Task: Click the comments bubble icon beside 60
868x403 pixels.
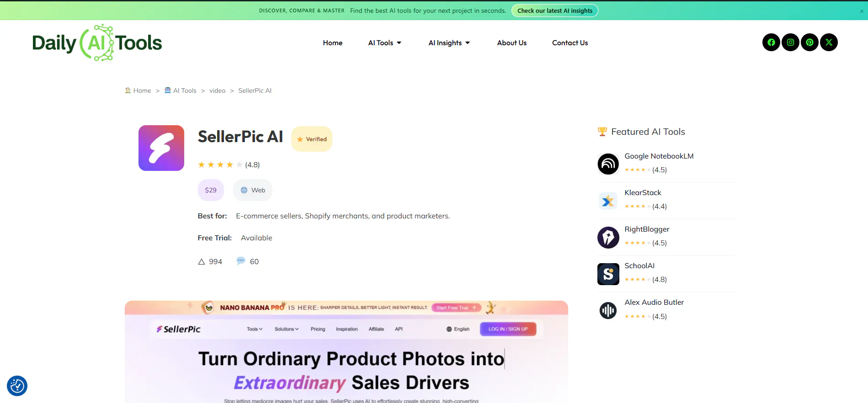Action: tap(241, 261)
